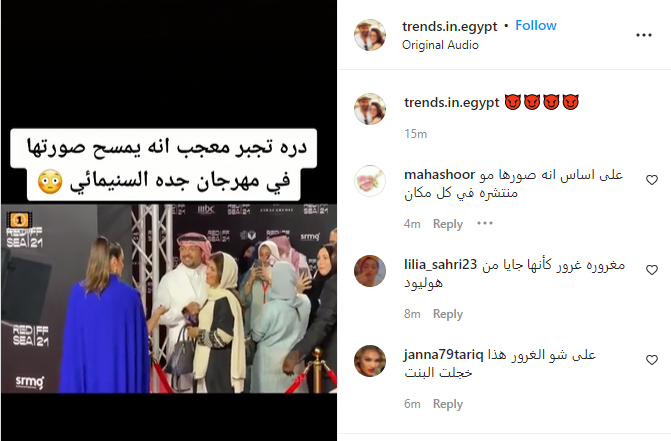View lilia_sahri23's profile picture
Viewport: 671px width, 441px height.
point(370,271)
